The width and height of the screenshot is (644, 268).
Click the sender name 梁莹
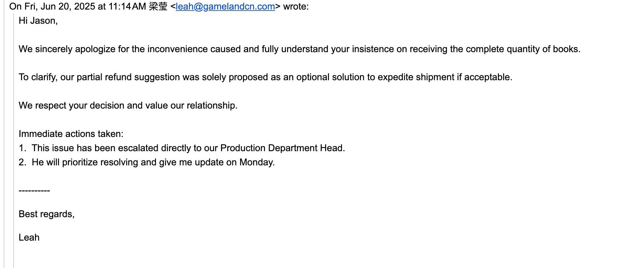(x=158, y=7)
